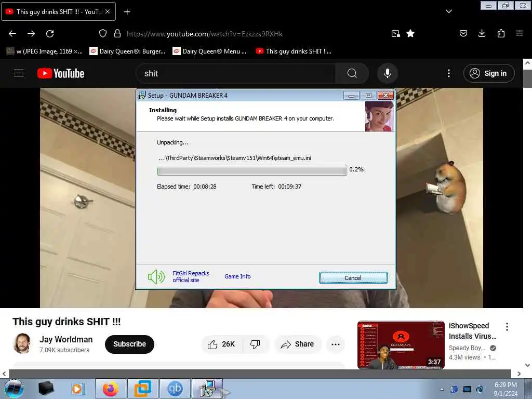This screenshot has height=399, width=532.
Task: Search with your voice microphone button
Action: tap(387, 73)
